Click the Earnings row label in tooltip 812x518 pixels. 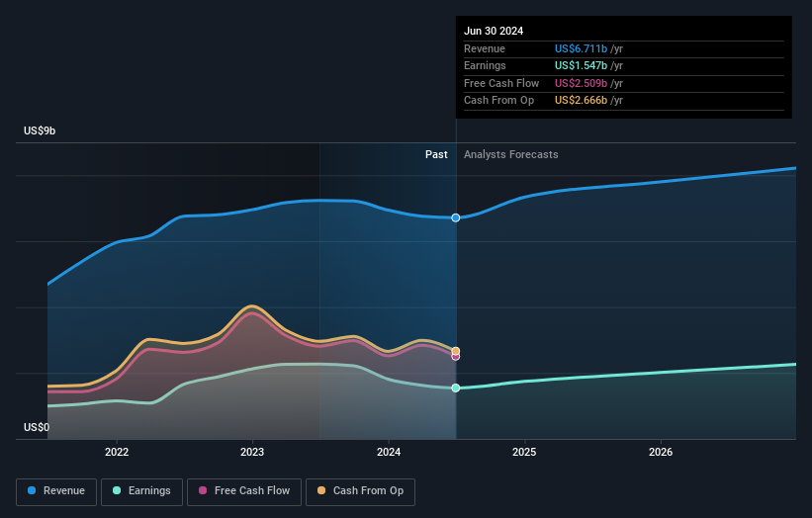coord(485,65)
